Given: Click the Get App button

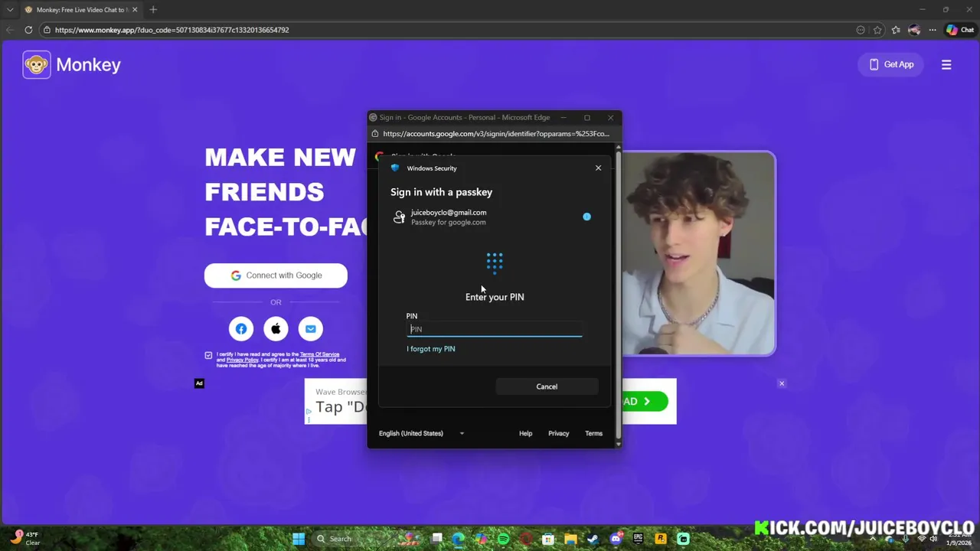Looking at the screenshot, I should click(x=891, y=64).
